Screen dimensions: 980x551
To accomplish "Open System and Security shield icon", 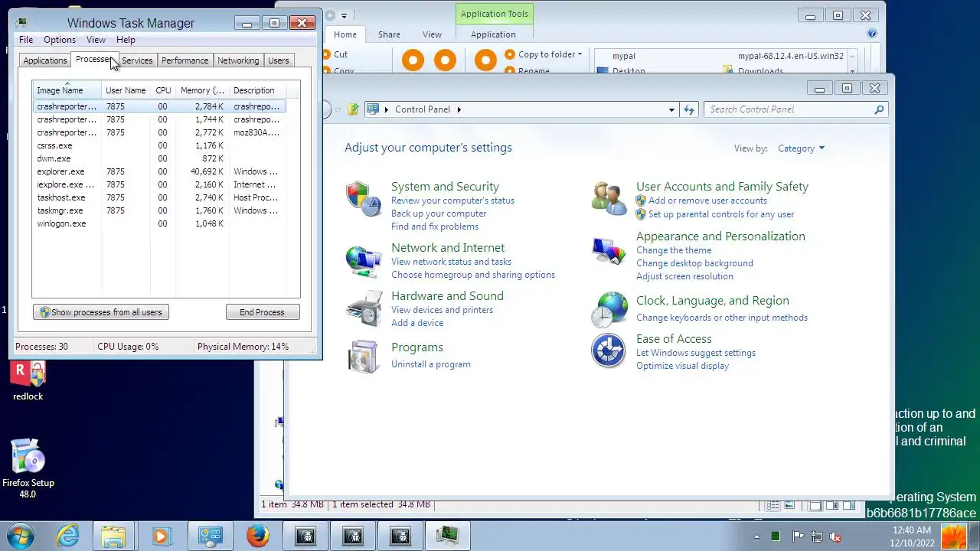I will 363,200.
